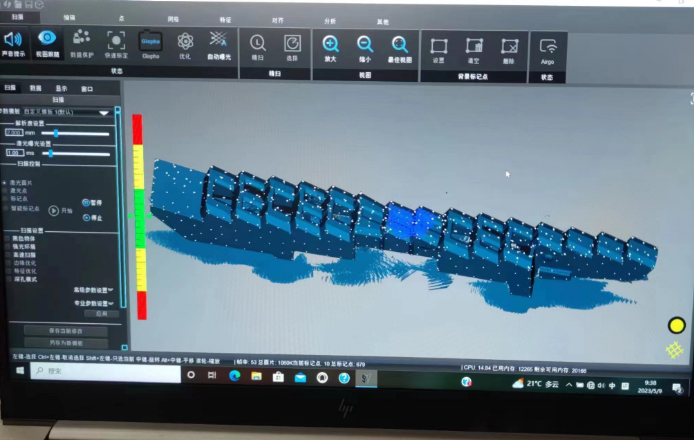Open the 参数模板 template dropdown
Viewport: 694px width, 440px height.
[x=67, y=112]
